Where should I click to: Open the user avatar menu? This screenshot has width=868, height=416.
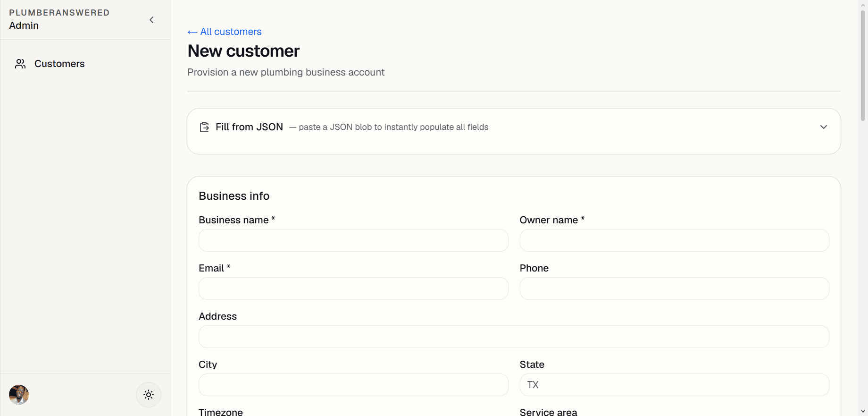pos(19,395)
